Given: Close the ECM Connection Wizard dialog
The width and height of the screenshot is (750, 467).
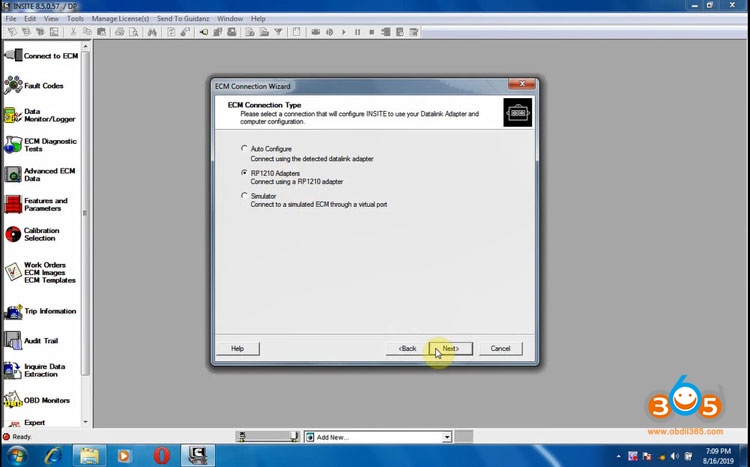Looking at the screenshot, I should [522, 84].
